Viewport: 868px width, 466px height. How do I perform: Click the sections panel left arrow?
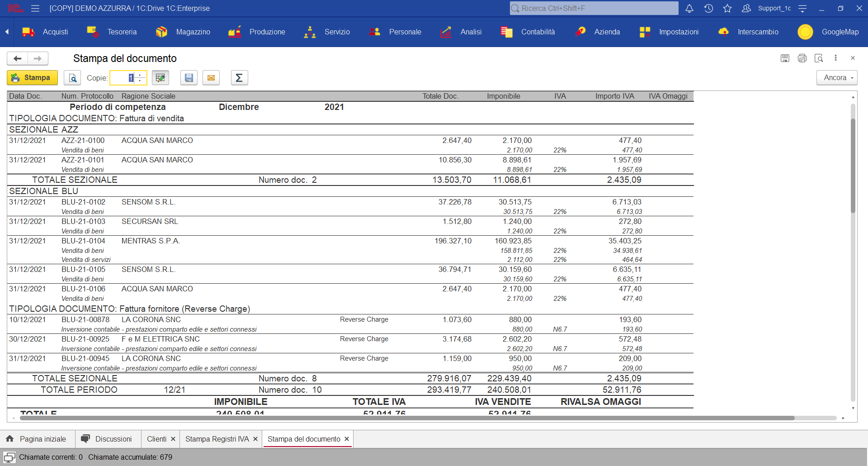tap(7, 32)
